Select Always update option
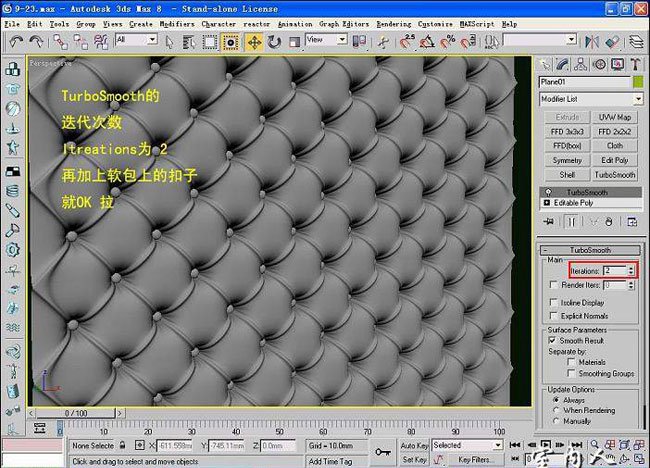The width and height of the screenshot is (650, 468). click(556, 400)
